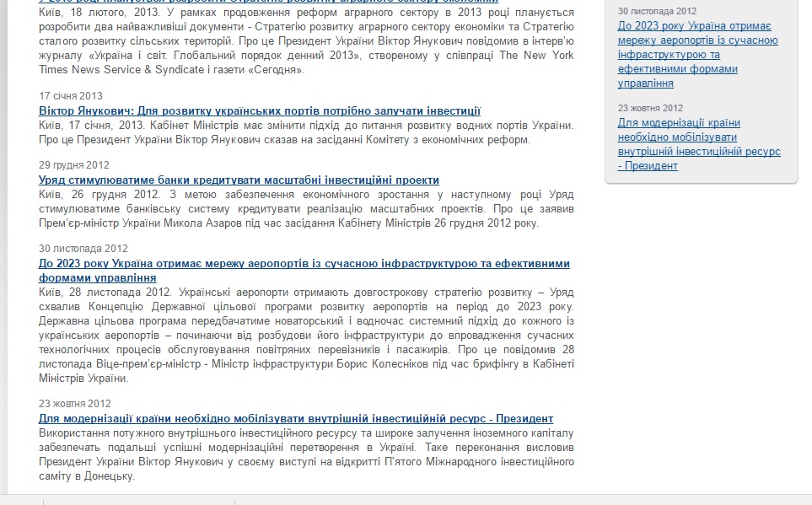The width and height of the screenshot is (812, 505).
Task: Click sidebar date '23 жовтня 2012'
Action: (x=650, y=108)
